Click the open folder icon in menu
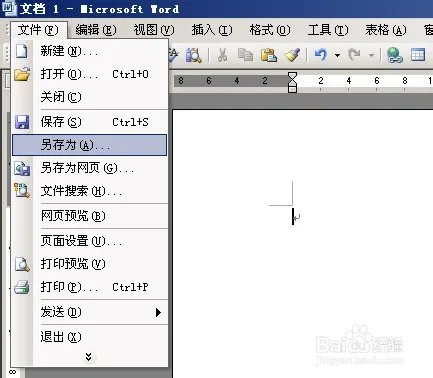The image size is (433, 378). [22, 74]
